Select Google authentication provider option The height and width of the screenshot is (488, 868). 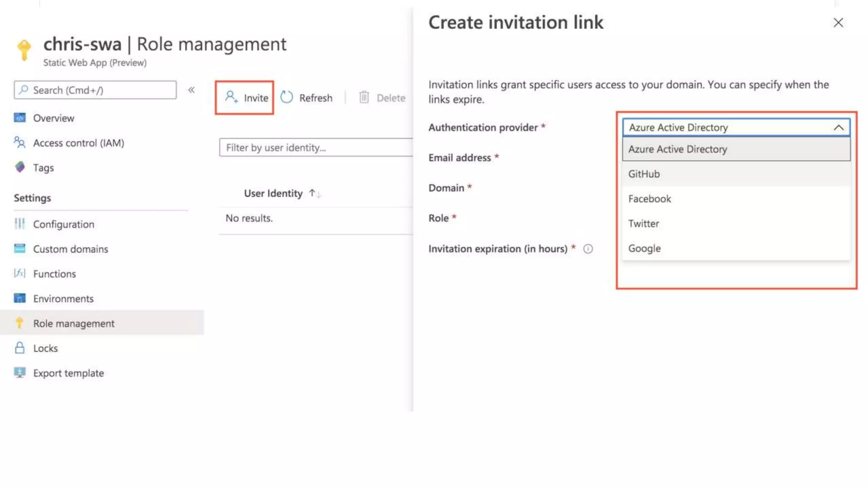coord(644,249)
